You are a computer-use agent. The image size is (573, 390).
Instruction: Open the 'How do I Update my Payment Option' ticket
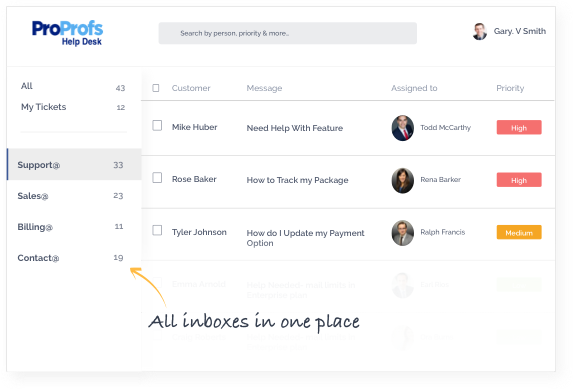click(x=306, y=238)
